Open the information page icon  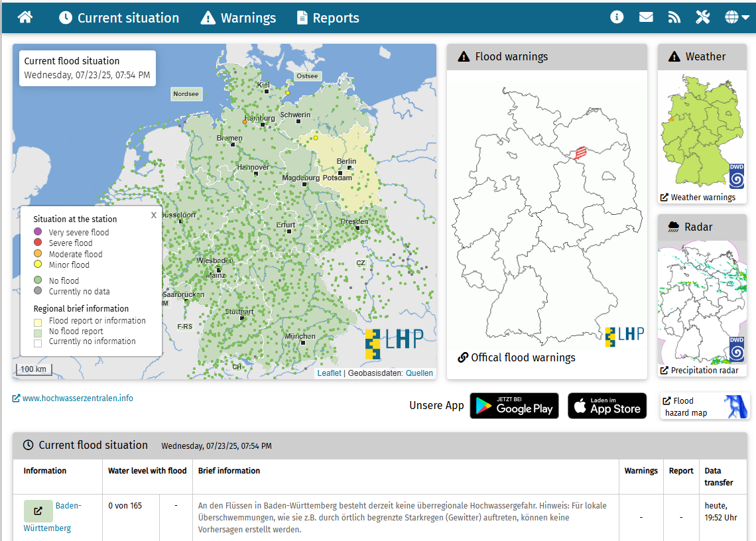pyautogui.click(x=617, y=17)
